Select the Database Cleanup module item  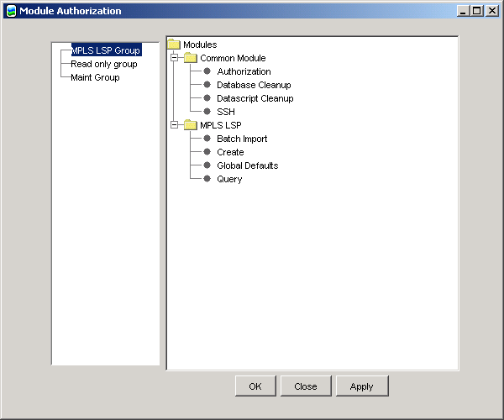254,85
